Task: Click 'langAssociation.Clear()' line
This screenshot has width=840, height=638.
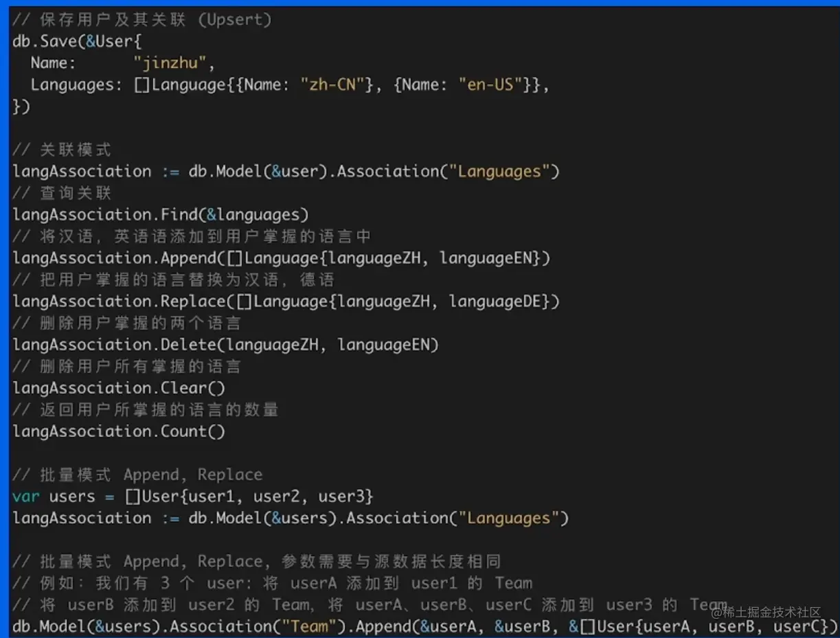Action: 119,388
